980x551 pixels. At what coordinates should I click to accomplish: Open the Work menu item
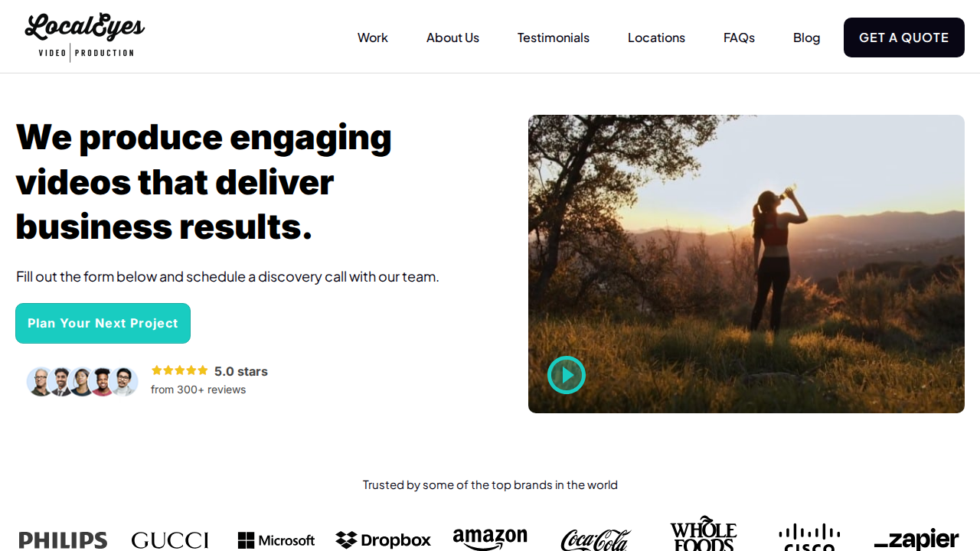[373, 37]
